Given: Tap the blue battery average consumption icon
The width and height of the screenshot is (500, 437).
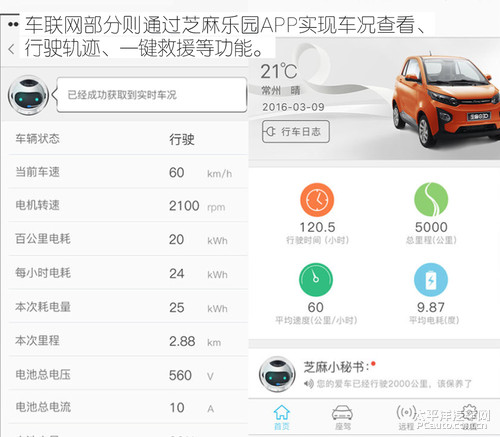Looking at the screenshot, I should tap(431, 280).
